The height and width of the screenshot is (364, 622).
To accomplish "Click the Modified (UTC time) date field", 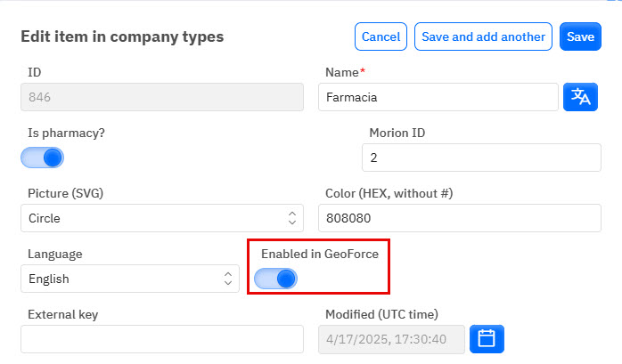I will tap(391, 339).
